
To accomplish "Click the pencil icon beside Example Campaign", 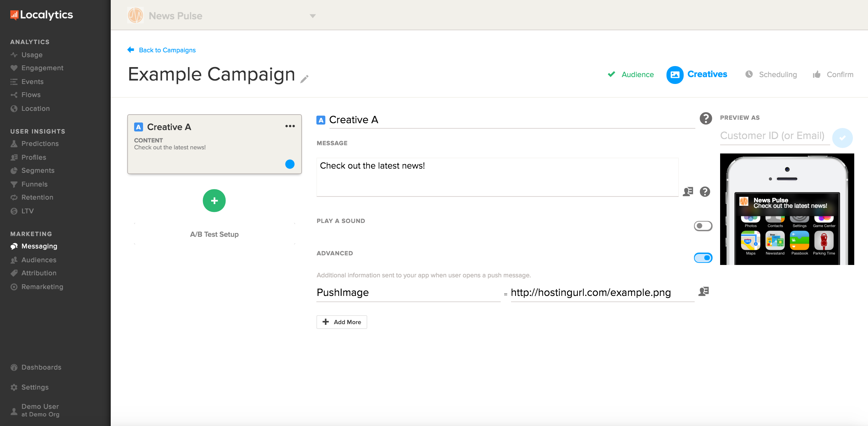I will pos(304,79).
